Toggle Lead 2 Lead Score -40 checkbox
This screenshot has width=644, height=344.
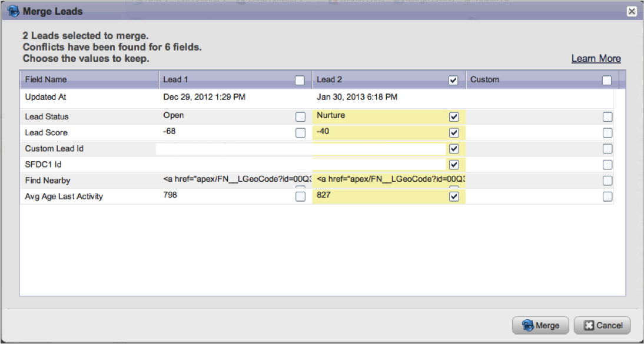coord(453,133)
